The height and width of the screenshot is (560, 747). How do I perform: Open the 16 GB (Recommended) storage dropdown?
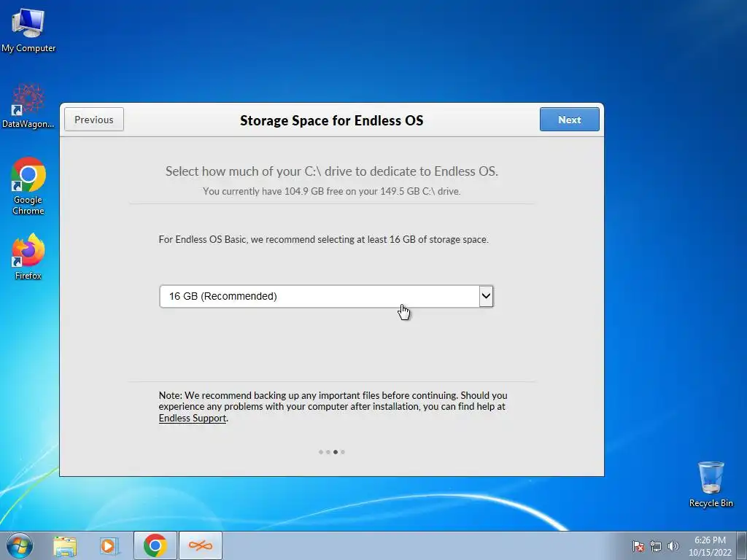[x=326, y=296]
